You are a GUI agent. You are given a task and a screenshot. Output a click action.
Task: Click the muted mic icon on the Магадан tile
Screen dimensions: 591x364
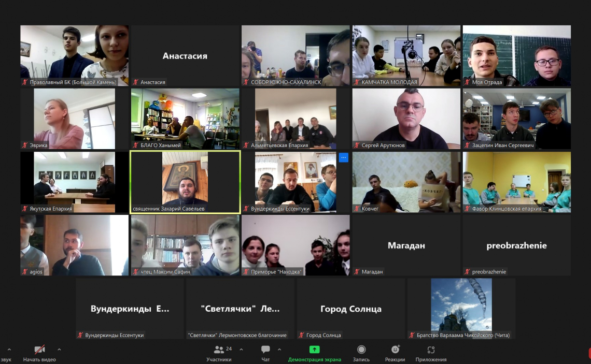click(x=357, y=272)
